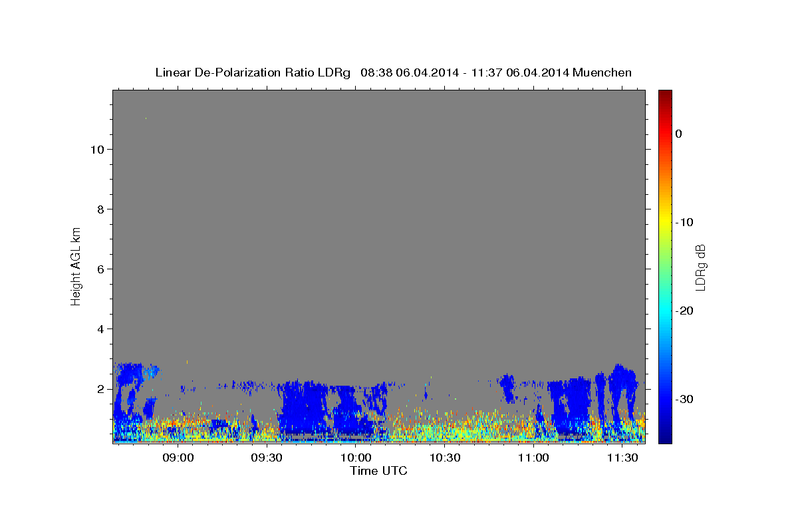
Task: Click the 0 dB colorbar tick label
Action: 678,134
